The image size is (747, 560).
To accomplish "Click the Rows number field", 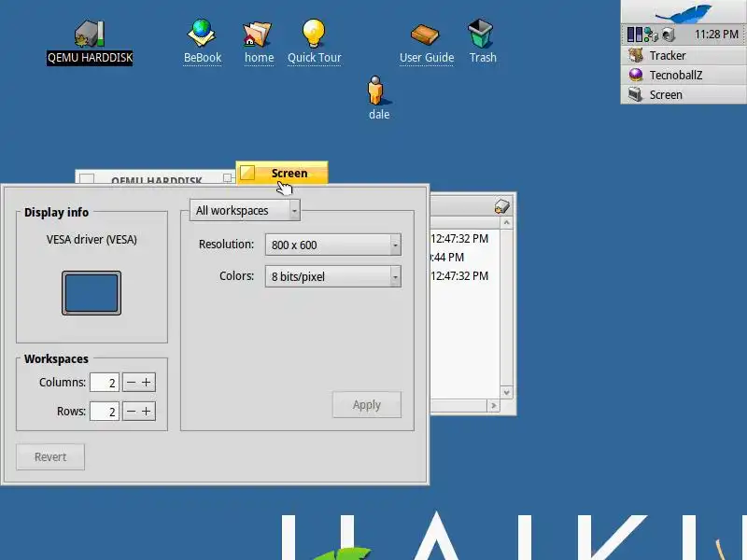I will point(105,412).
